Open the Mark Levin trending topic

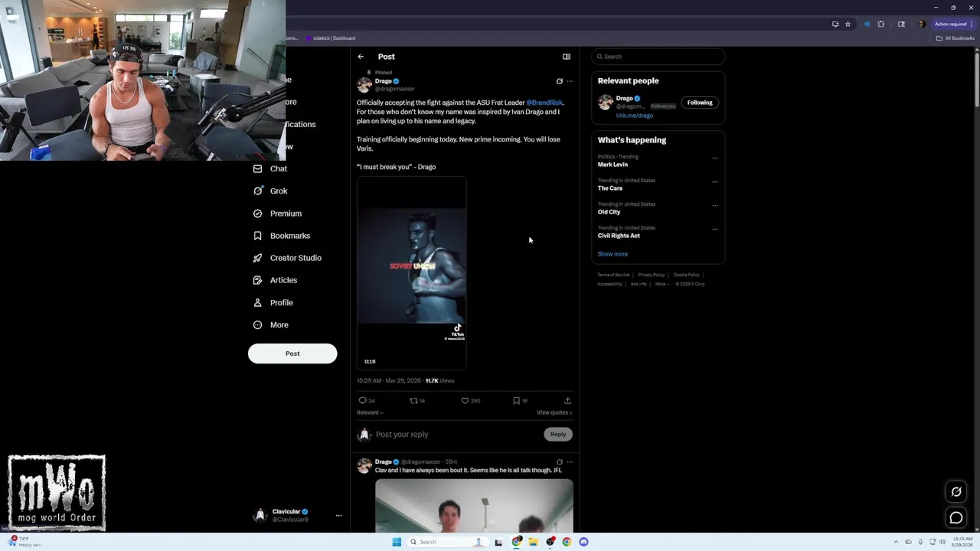pos(612,165)
